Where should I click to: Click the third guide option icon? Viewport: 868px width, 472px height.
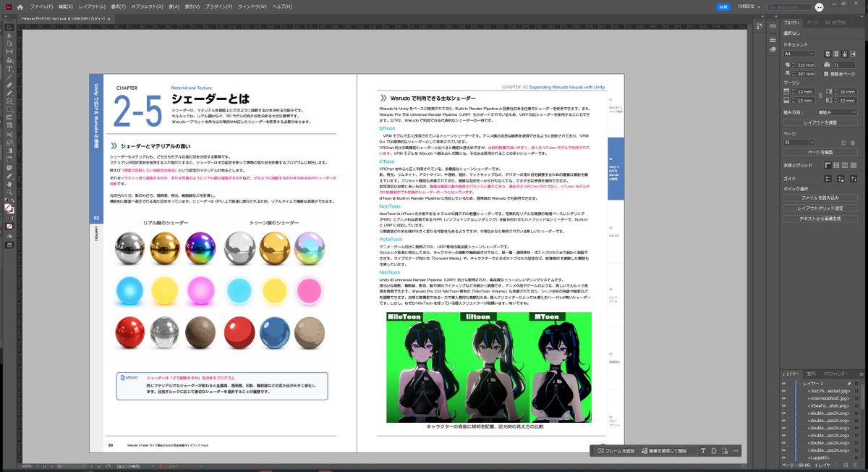click(854, 179)
